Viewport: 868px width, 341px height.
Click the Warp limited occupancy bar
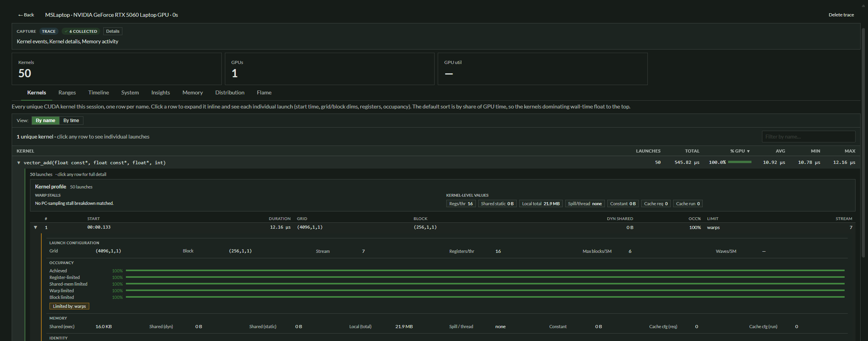[485, 290]
